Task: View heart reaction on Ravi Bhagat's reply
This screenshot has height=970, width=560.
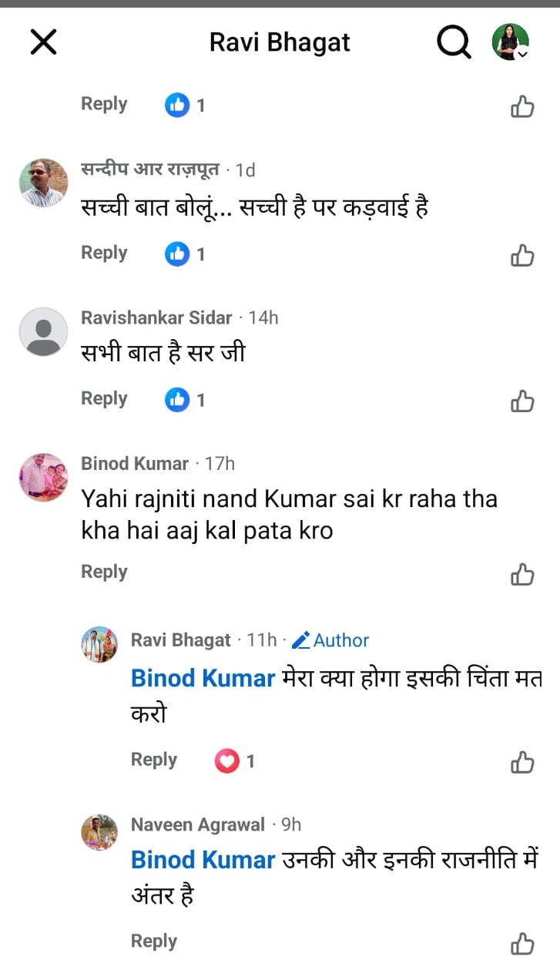Action: tap(226, 761)
